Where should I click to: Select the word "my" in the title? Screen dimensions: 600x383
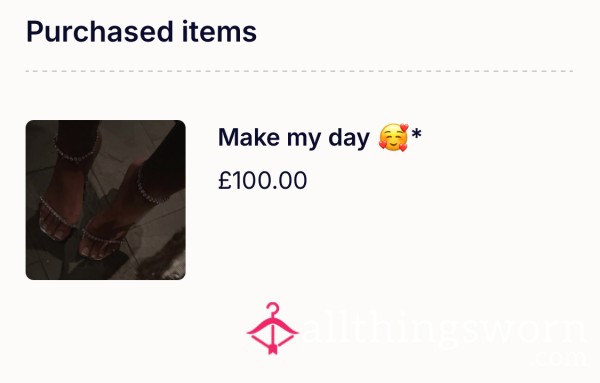tap(304, 140)
